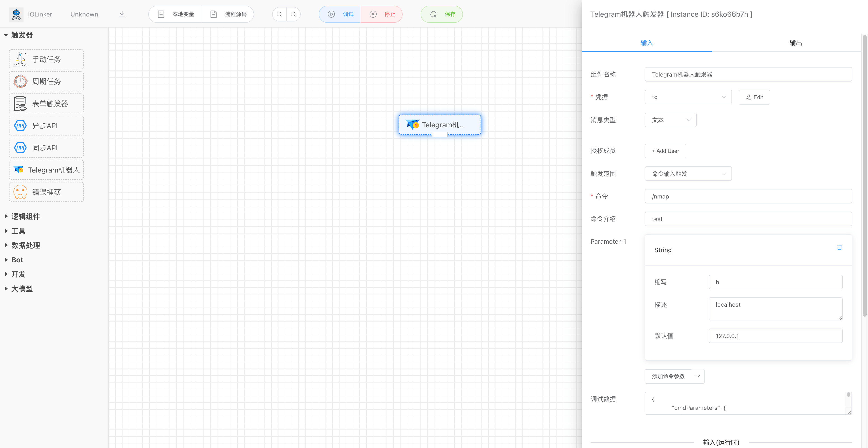
Task: Select the 错误捕获 error catch component
Action: point(46,192)
